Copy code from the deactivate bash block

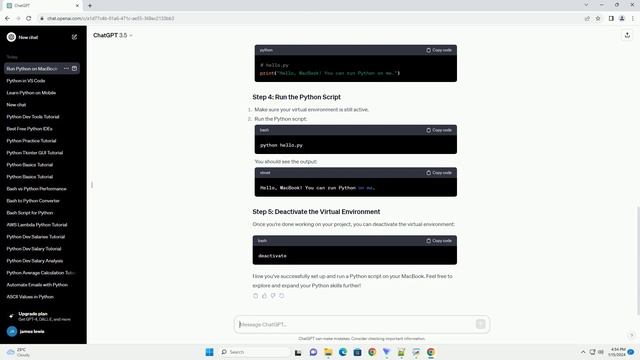[x=439, y=241]
